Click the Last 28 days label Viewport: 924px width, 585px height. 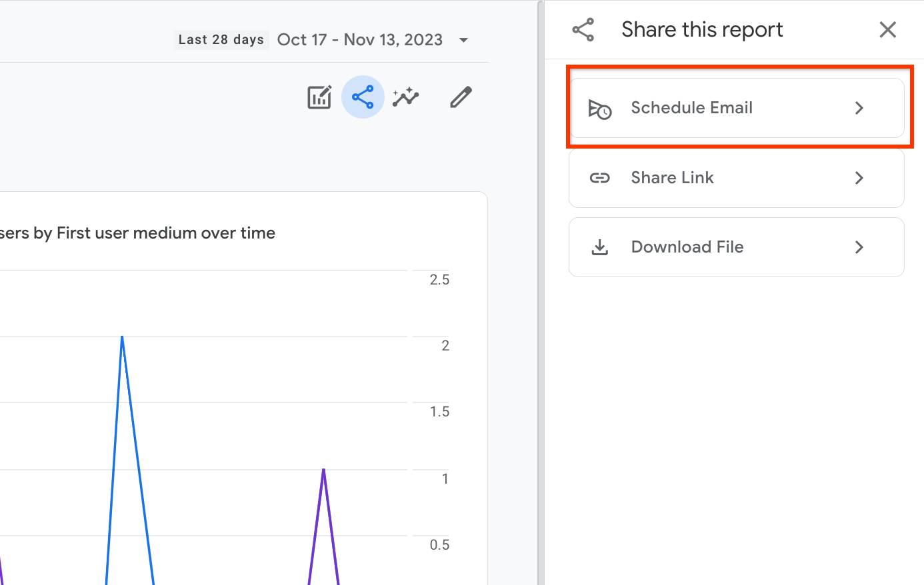(221, 40)
